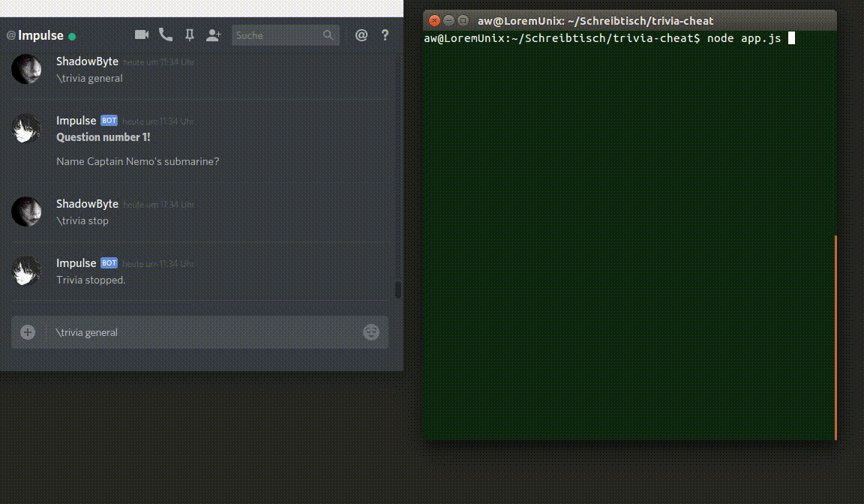
Task: Start a voice call with Impulse
Action: click(x=165, y=34)
